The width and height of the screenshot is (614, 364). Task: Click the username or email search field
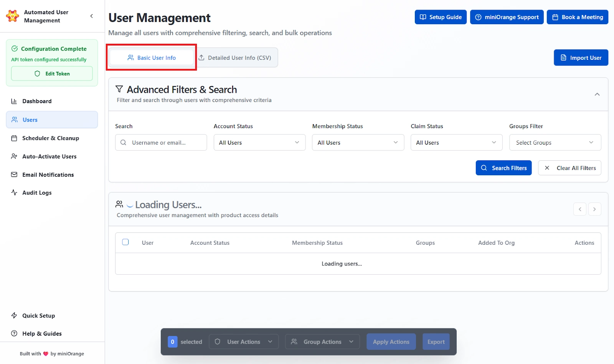tap(161, 142)
